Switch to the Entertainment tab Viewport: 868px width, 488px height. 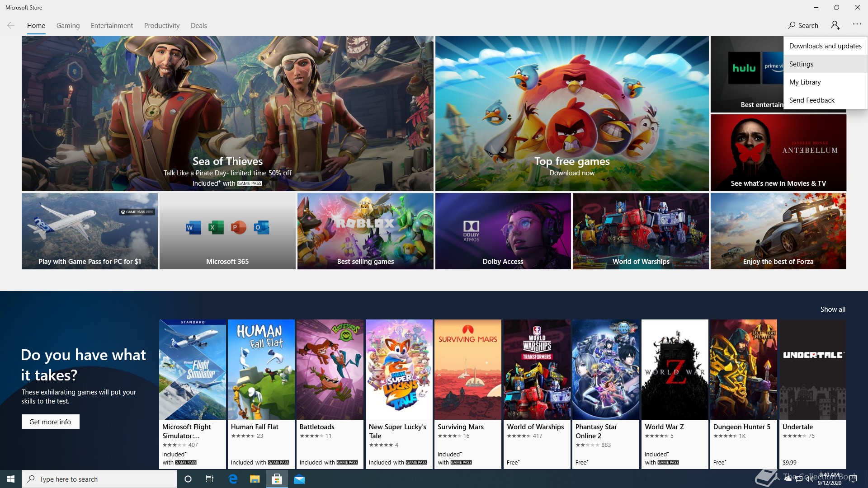pyautogui.click(x=112, y=26)
